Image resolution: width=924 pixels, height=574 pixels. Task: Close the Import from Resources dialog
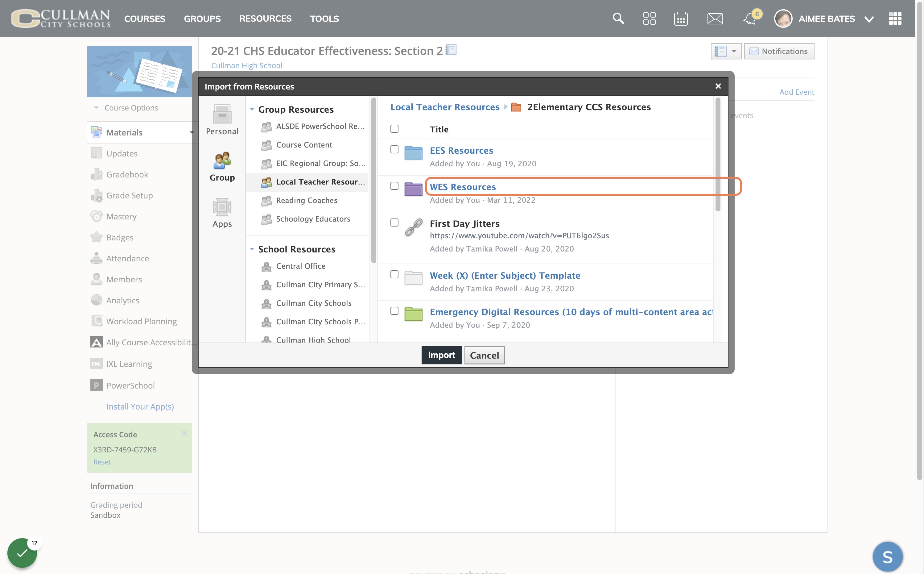tap(718, 86)
